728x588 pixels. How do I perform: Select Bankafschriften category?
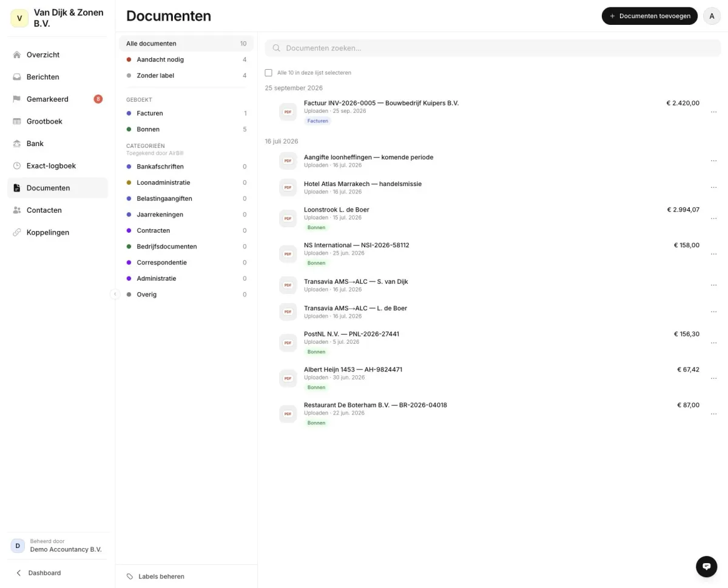tap(186, 167)
